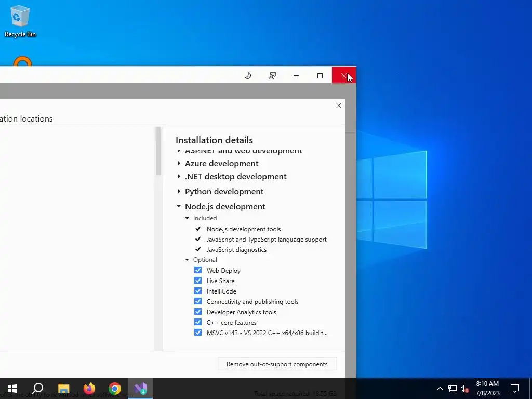Screen dimensions: 532x399
Task: Show hidden system tray icons
Action: [440, 389]
